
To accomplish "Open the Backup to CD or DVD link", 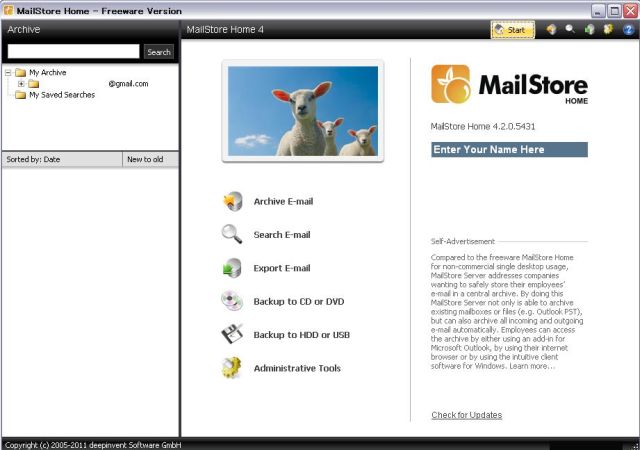I will coord(299,302).
